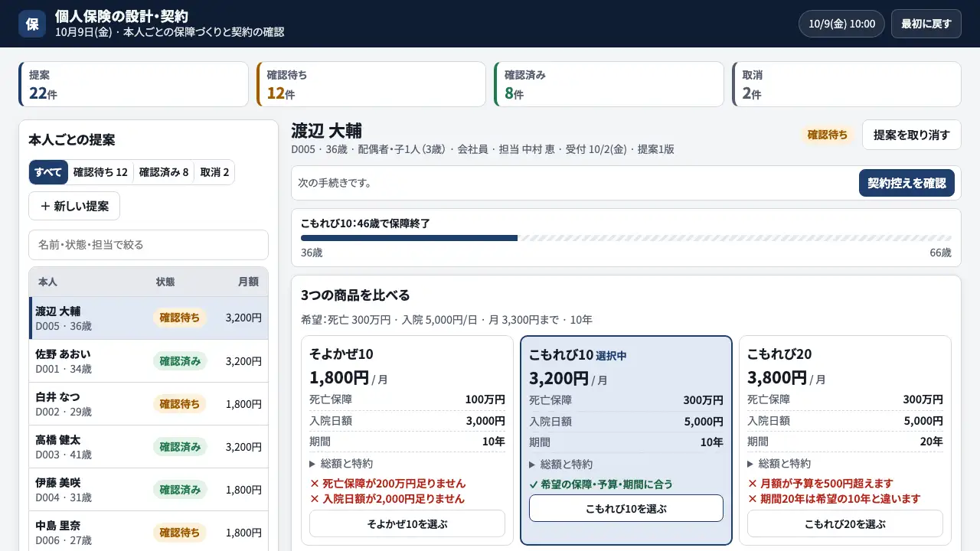Click the 死亡保障が200万円足りません warning
980x551 pixels.
tap(387, 483)
